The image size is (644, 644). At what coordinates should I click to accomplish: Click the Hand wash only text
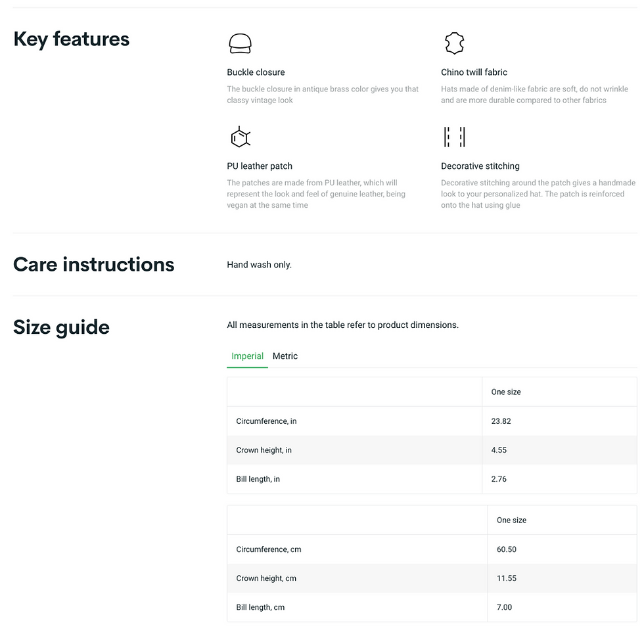click(x=259, y=265)
